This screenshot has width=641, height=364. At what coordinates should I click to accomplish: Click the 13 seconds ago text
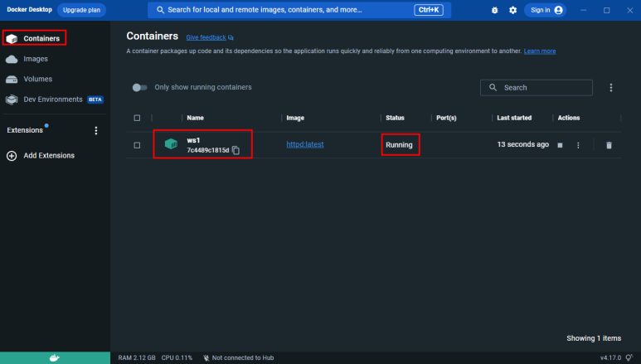click(x=523, y=144)
